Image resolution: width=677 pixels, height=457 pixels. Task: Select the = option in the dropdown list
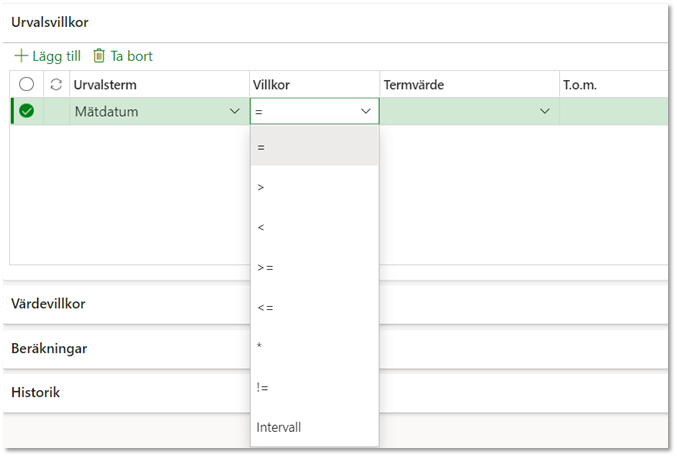pyautogui.click(x=314, y=147)
